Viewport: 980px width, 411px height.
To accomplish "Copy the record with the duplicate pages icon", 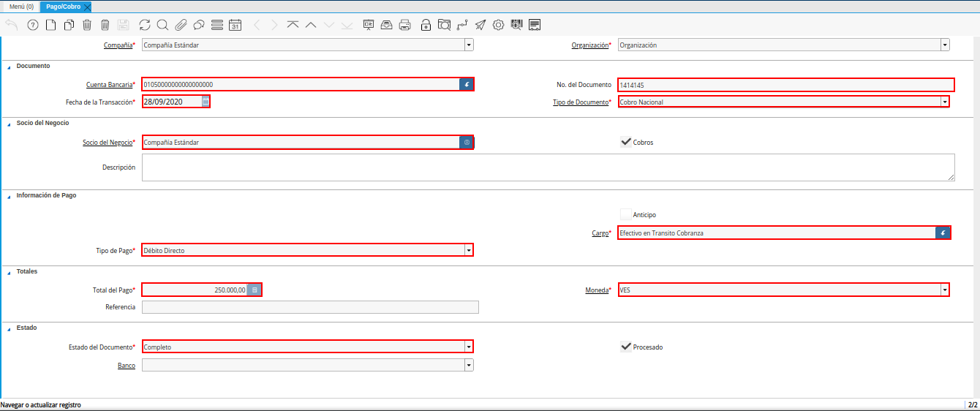I will click(69, 25).
